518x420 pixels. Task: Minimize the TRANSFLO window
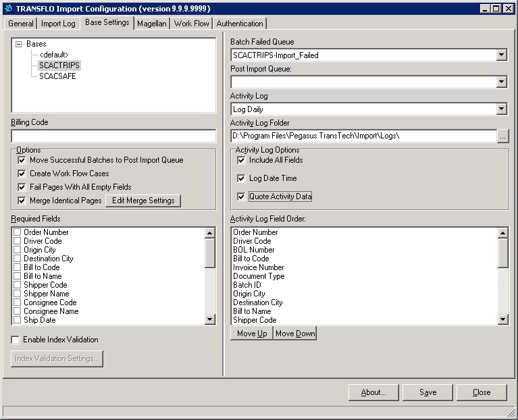(x=485, y=9)
